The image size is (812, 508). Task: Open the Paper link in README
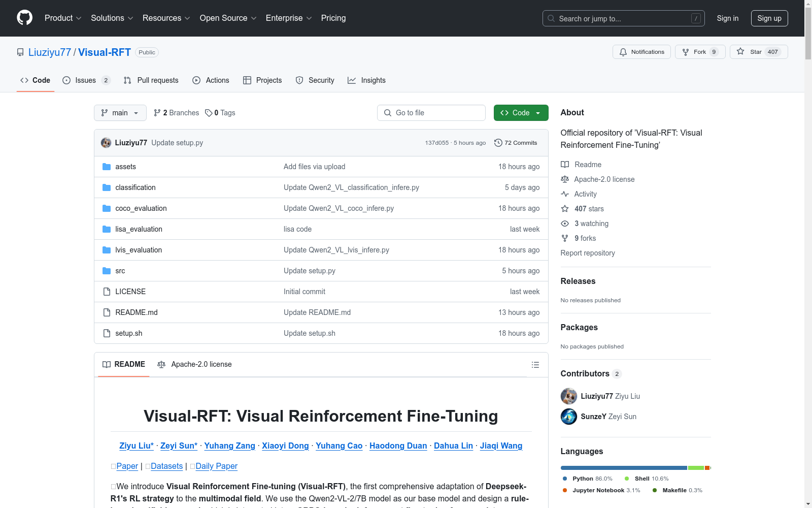pyautogui.click(x=127, y=466)
